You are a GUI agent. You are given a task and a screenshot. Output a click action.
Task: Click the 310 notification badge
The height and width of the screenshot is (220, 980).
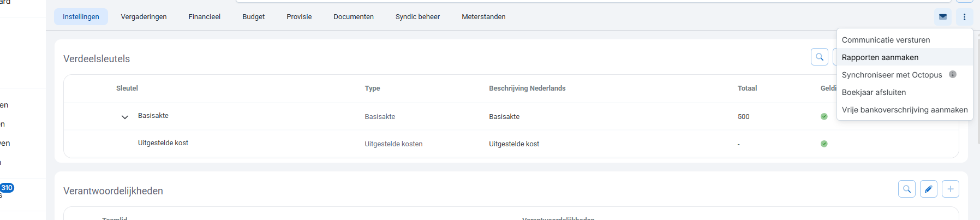(7, 188)
